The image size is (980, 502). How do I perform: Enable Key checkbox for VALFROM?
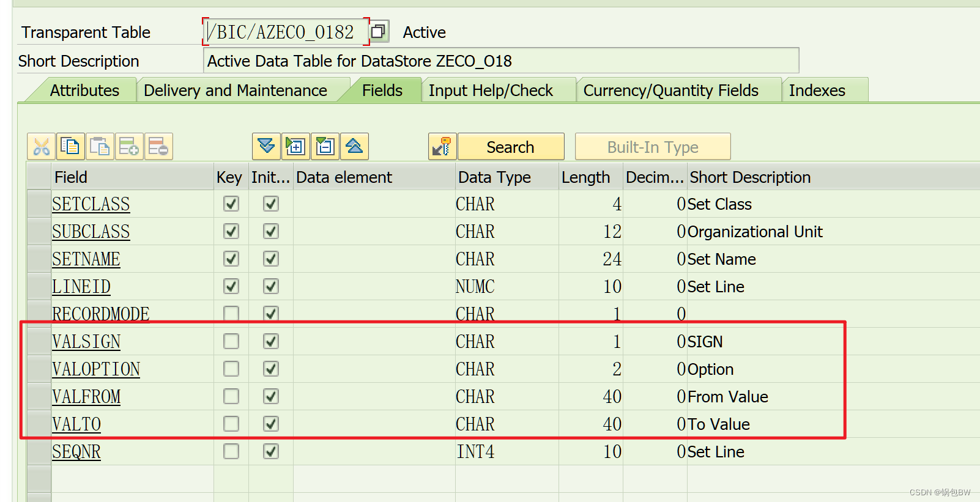pos(231,396)
